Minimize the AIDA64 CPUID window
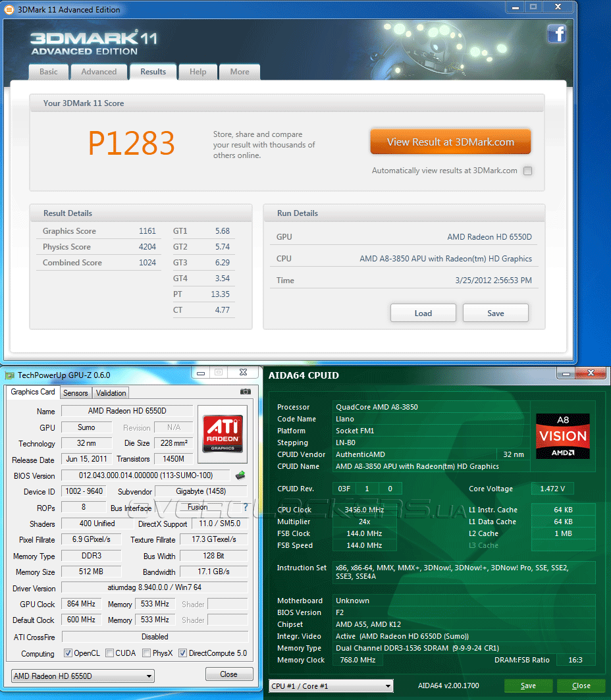 pyautogui.click(x=566, y=373)
